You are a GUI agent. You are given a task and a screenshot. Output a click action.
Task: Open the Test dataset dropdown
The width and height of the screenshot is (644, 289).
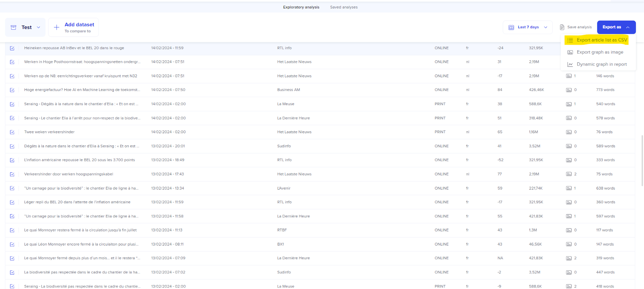(x=25, y=27)
